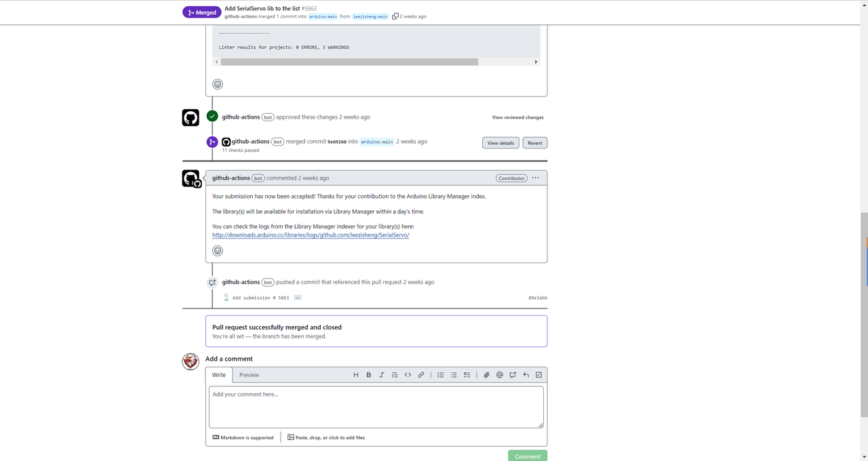This screenshot has width=868, height=461.
Task: Insert a quote block
Action: tap(395, 375)
